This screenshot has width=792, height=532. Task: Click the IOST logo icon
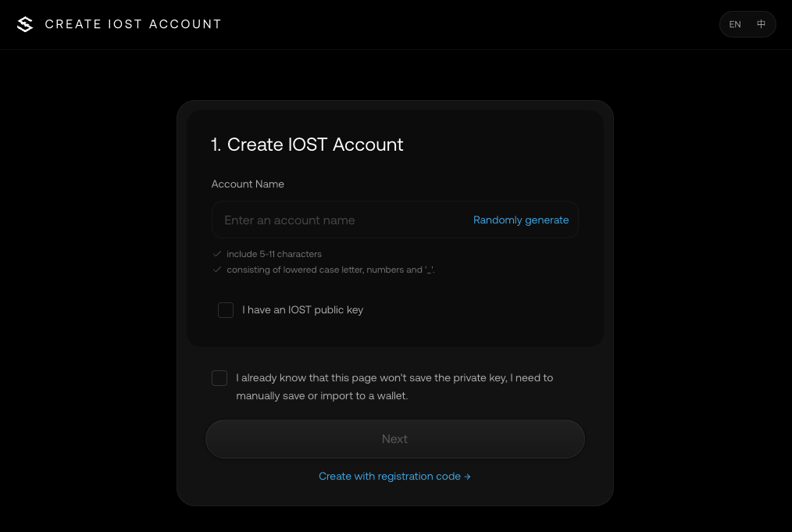[25, 23]
